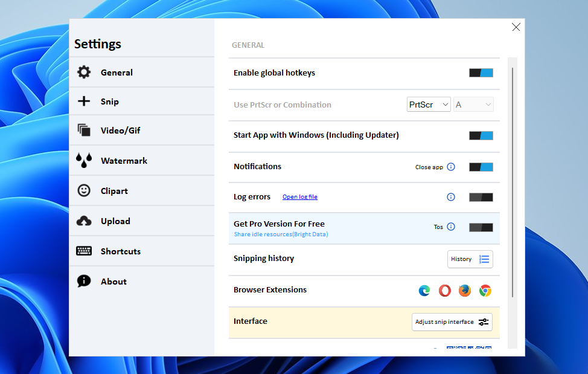Click the Open log file link
Viewport: 588px width, 374px height.
pos(299,197)
